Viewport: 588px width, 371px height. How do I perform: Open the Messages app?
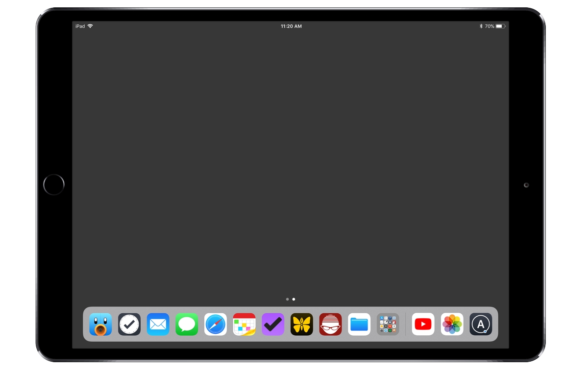coord(187,324)
